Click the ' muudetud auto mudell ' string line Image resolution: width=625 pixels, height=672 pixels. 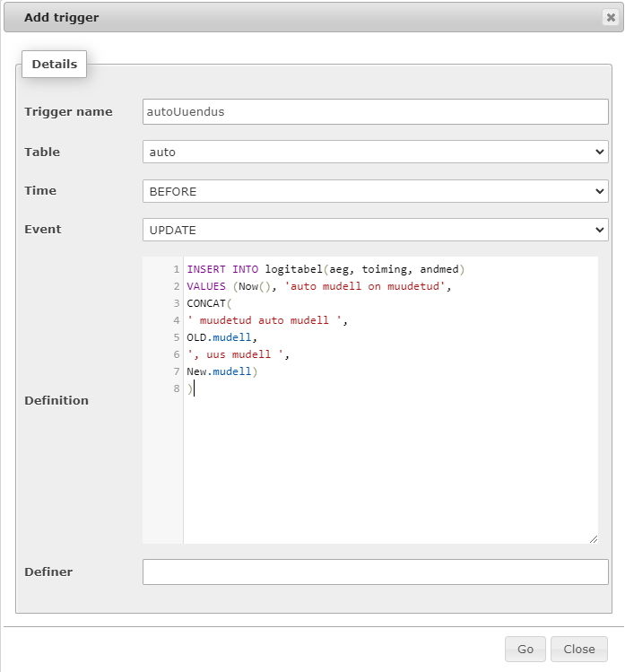[x=267, y=320]
